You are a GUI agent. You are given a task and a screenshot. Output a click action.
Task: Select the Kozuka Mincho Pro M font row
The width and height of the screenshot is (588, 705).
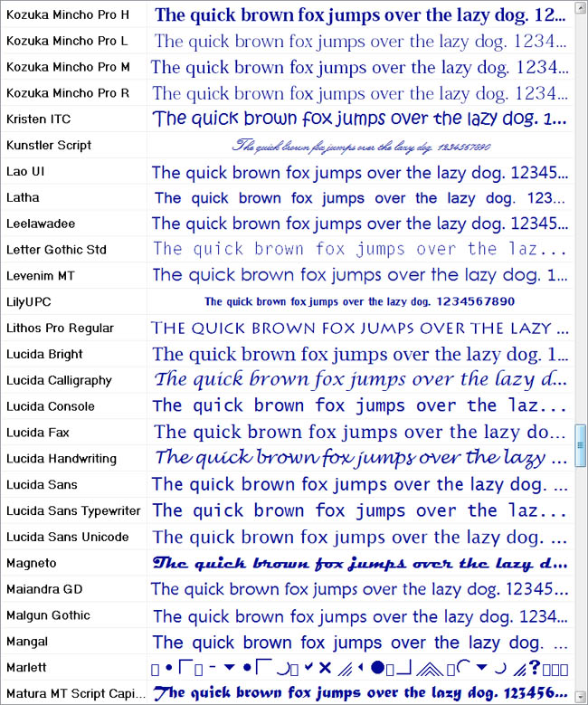coord(288,67)
